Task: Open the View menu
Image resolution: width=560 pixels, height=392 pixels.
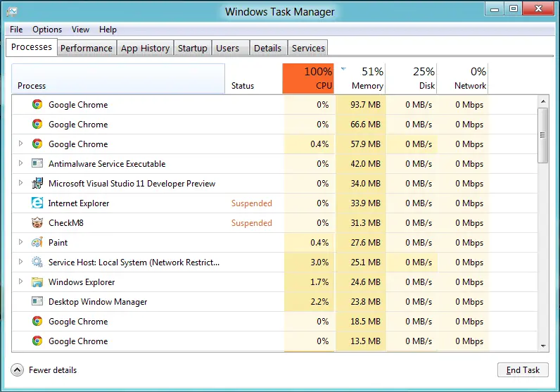Action: point(80,30)
